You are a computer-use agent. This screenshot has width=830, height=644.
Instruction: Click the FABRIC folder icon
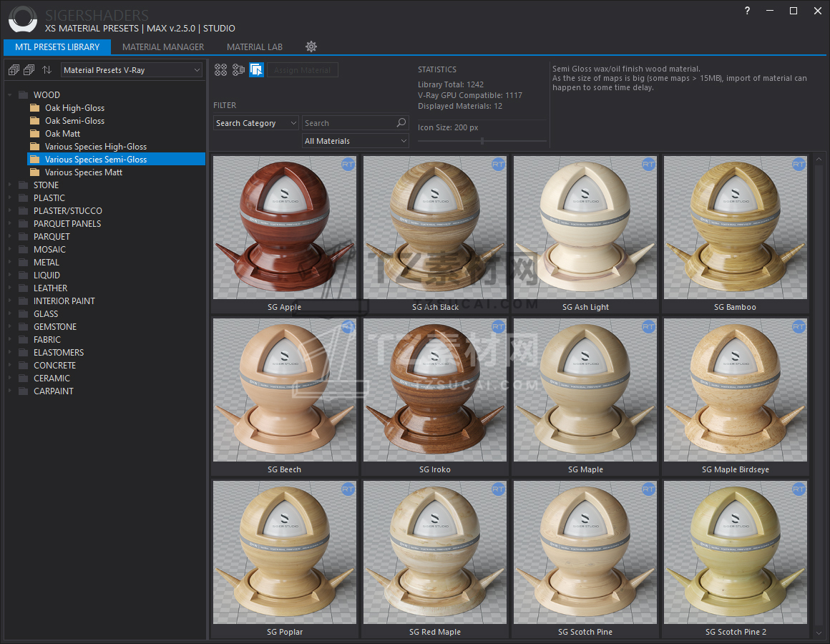click(24, 340)
